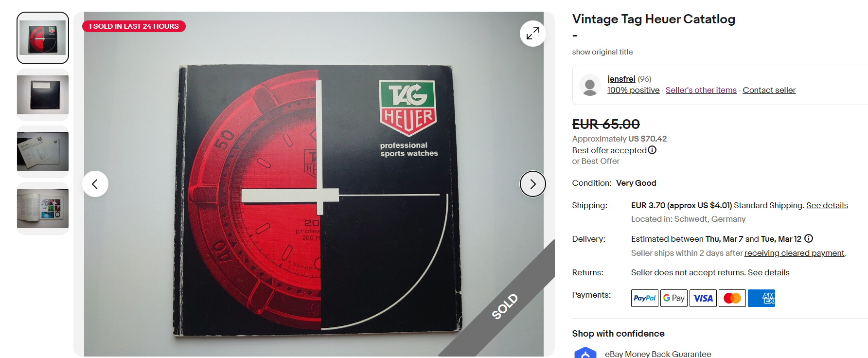The image size is (868, 358).
Task: Click show original title
Action: pyautogui.click(x=602, y=52)
